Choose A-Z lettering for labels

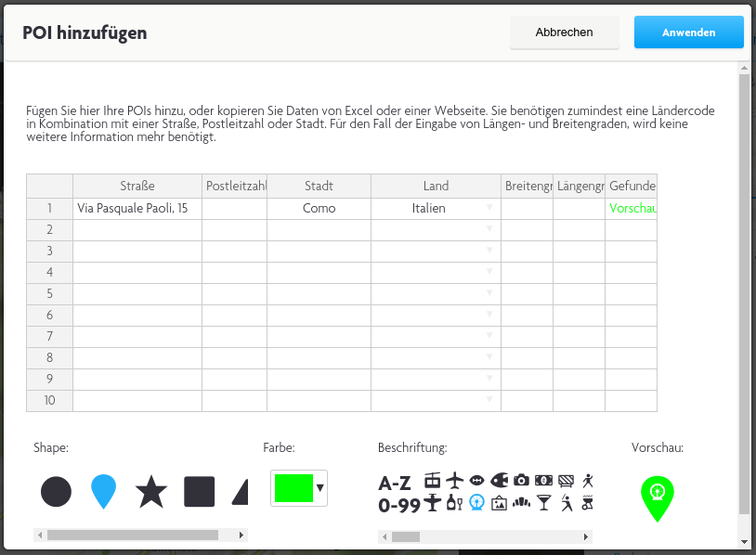(x=395, y=483)
